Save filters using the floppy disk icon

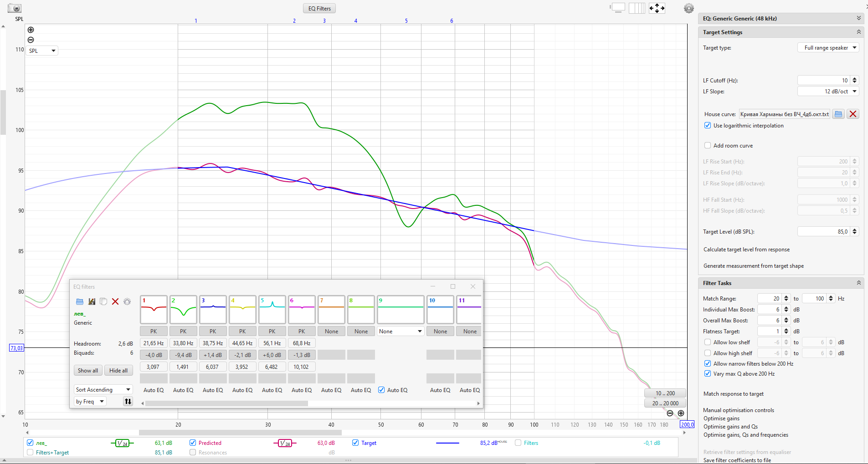coord(92,301)
